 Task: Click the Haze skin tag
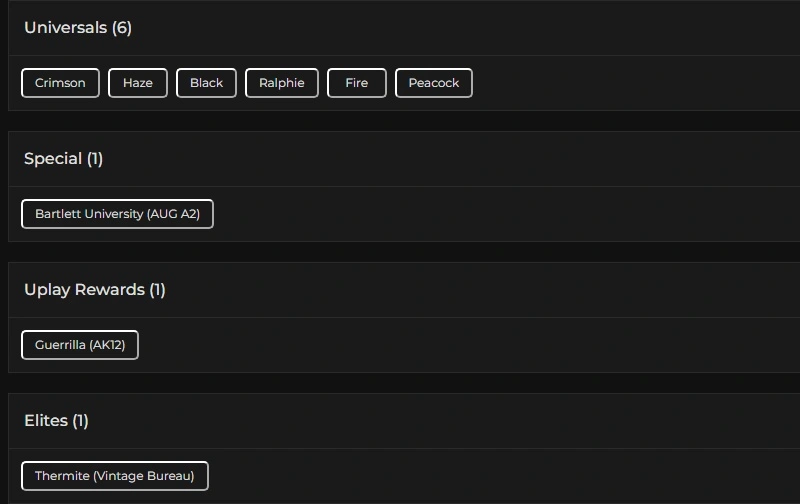click(x=138, y=83)
